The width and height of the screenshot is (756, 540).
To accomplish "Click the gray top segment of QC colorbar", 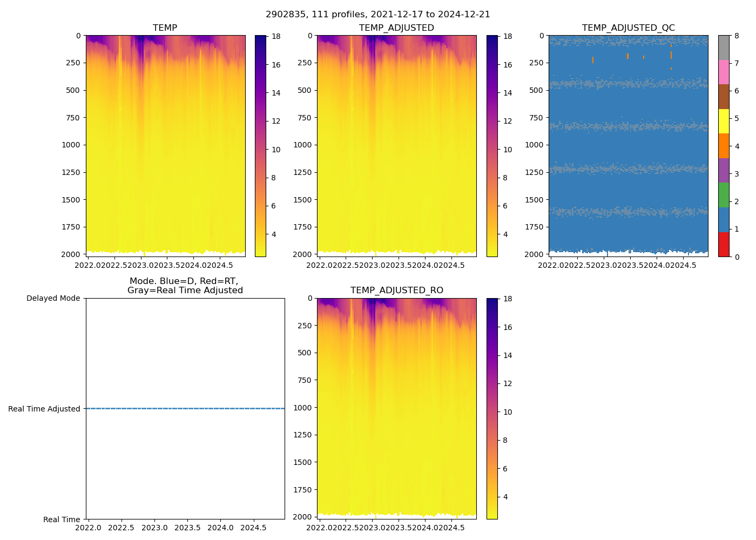I will (x=724, y=48).
